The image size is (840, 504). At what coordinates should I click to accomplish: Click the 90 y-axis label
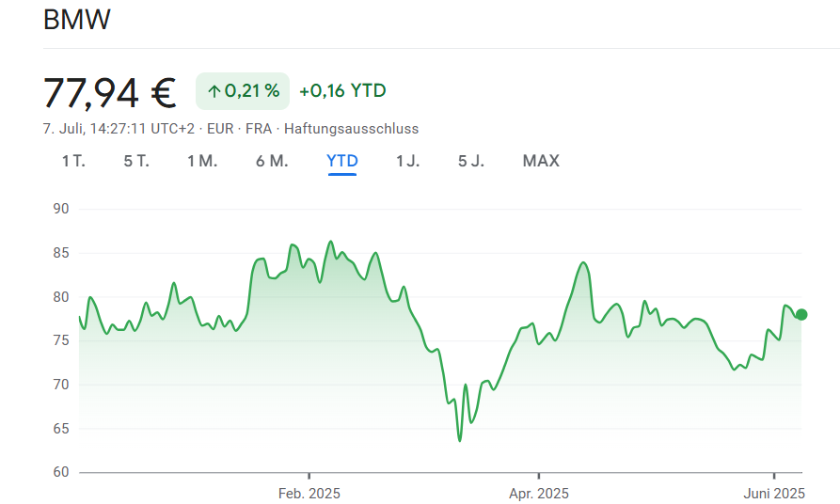[x=61, y=209]
